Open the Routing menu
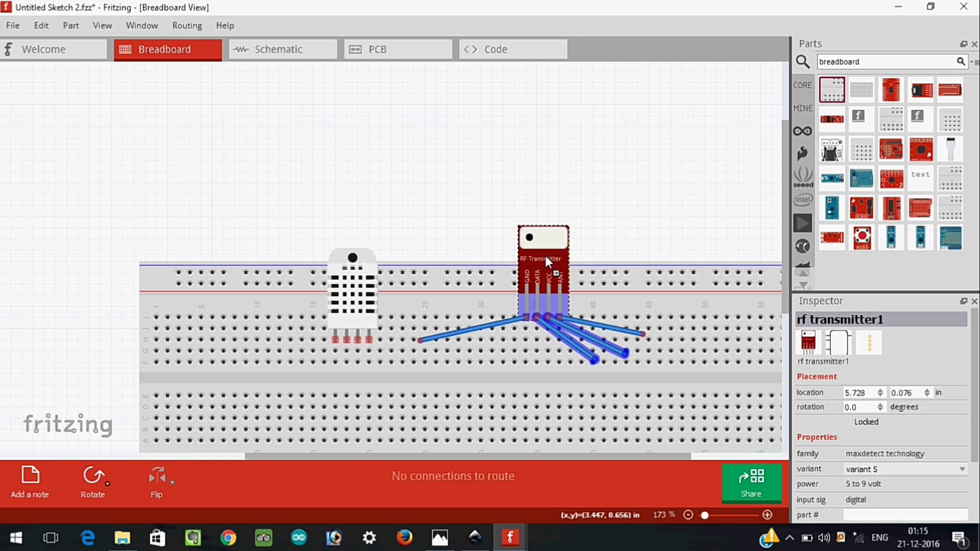Image resolution: width=980 pixels, height=551 pixels. pyautogui.click(x=187, y=26)
